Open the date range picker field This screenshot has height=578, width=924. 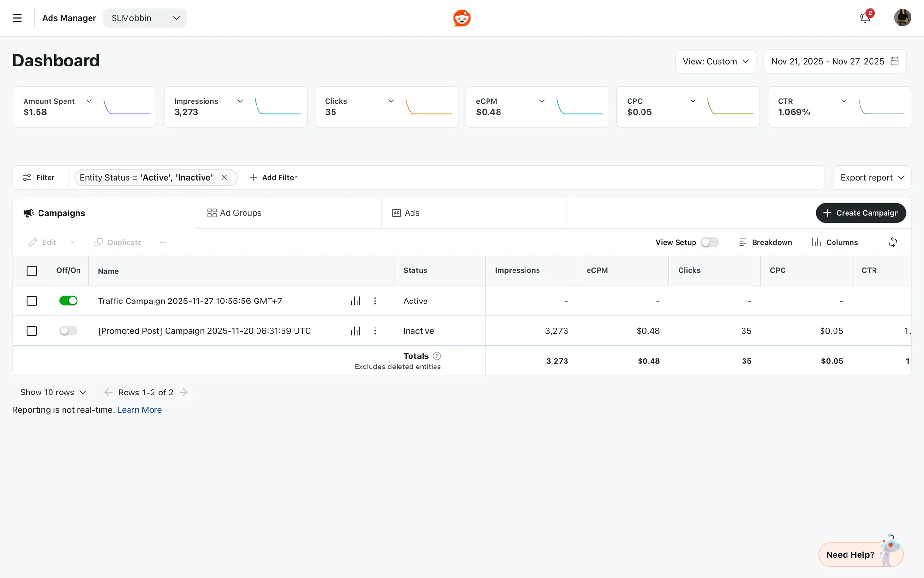click(x=834, y=61)
